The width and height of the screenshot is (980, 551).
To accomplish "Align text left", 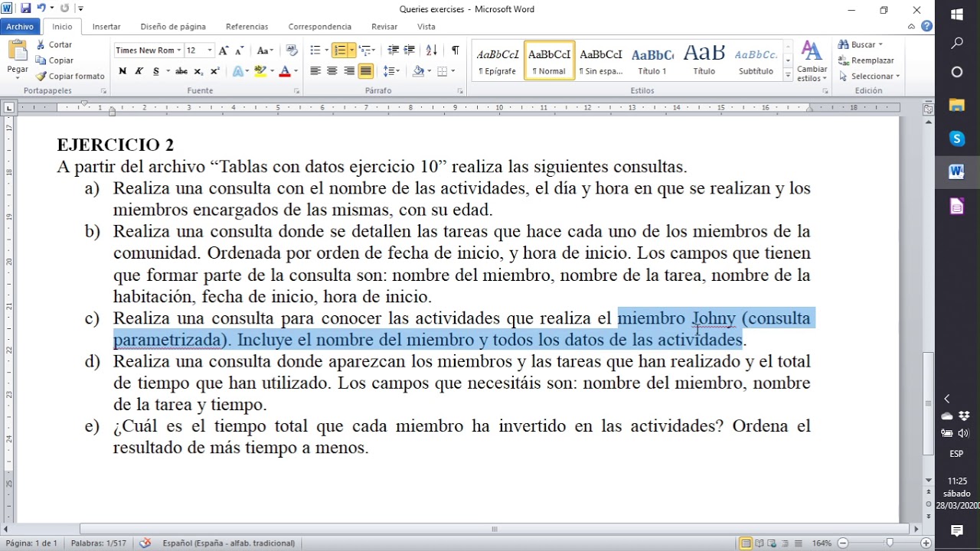I will coord(315,71).
